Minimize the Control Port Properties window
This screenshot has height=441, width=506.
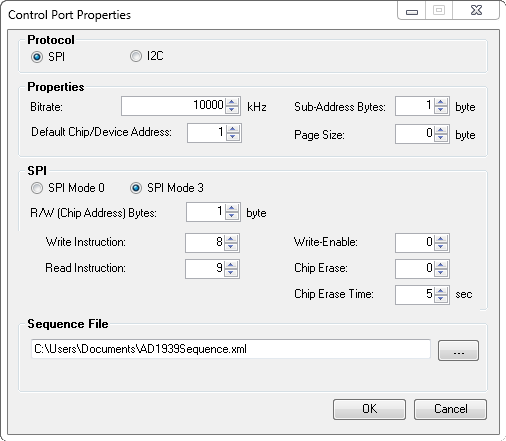click(x=412, y=10)
